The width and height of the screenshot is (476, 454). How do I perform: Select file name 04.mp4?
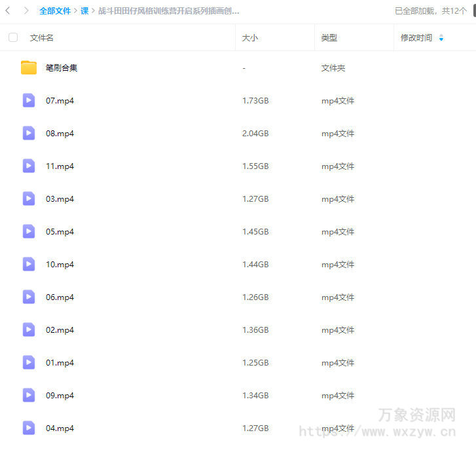click(x=60, y=428)
